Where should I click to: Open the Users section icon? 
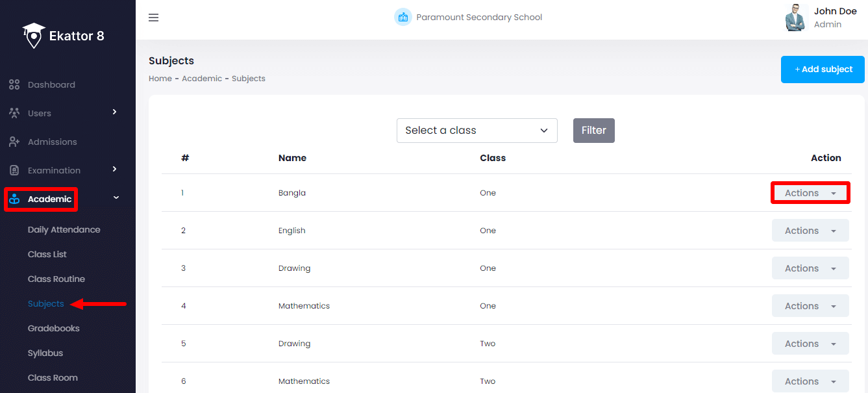14,112
